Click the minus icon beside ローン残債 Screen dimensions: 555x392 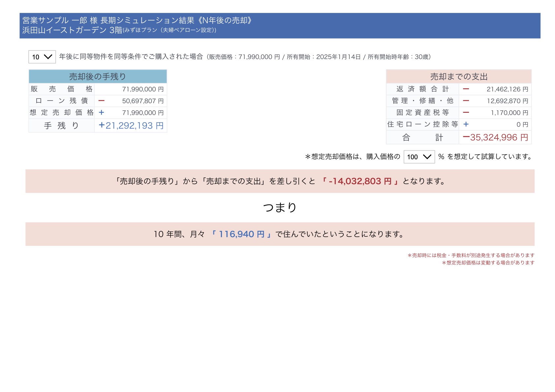point(101,101)
